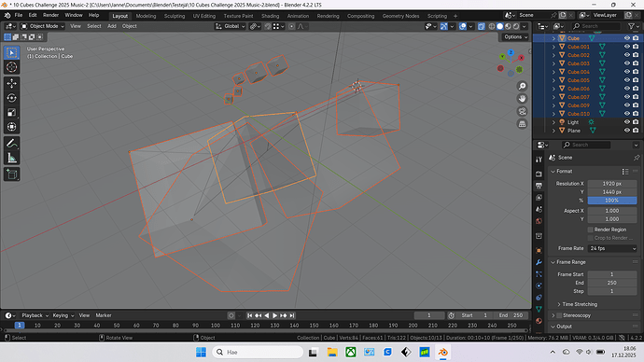Play the animation in reverse
This screenshot has width=644, height=362.
tap(267, 315)
